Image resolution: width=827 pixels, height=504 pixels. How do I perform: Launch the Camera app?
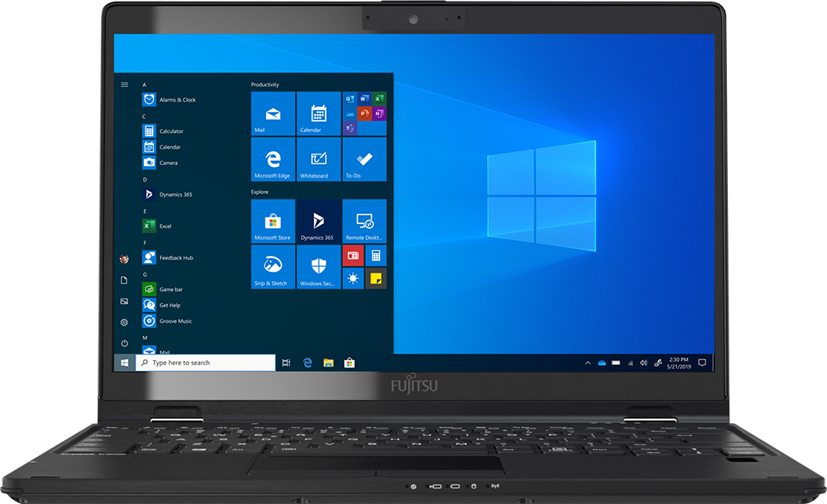tap(160, 163)
